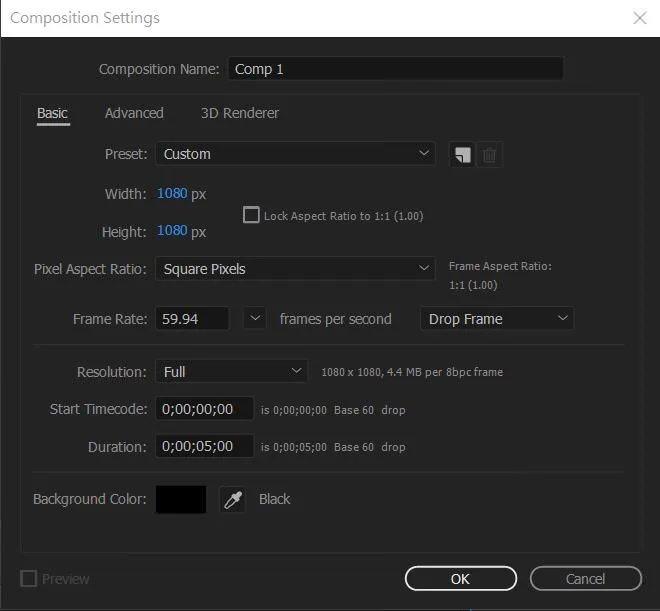This screenshot has width=660, height=611.
Task: Click the Start Timecode field
Action: (205, 409)
